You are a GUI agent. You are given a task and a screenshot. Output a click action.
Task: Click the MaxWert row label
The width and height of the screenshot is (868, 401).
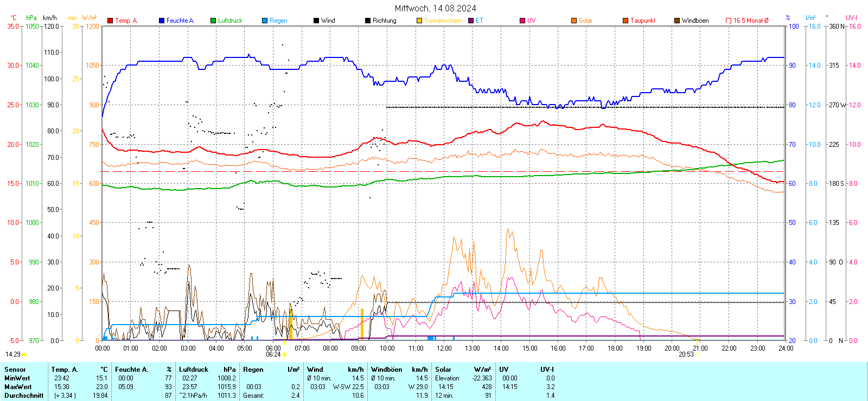(x=18, y=387)
